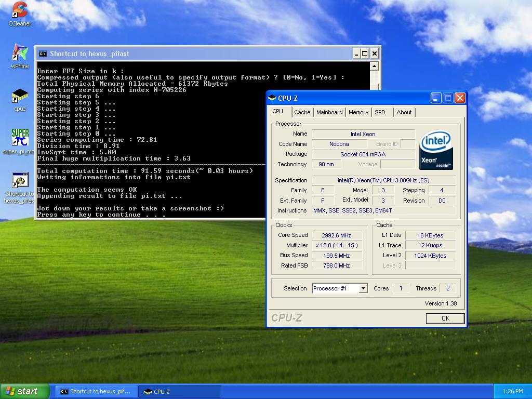Maximize the hexus_pifast console window
532x399 pixels.
coord(365,54)
